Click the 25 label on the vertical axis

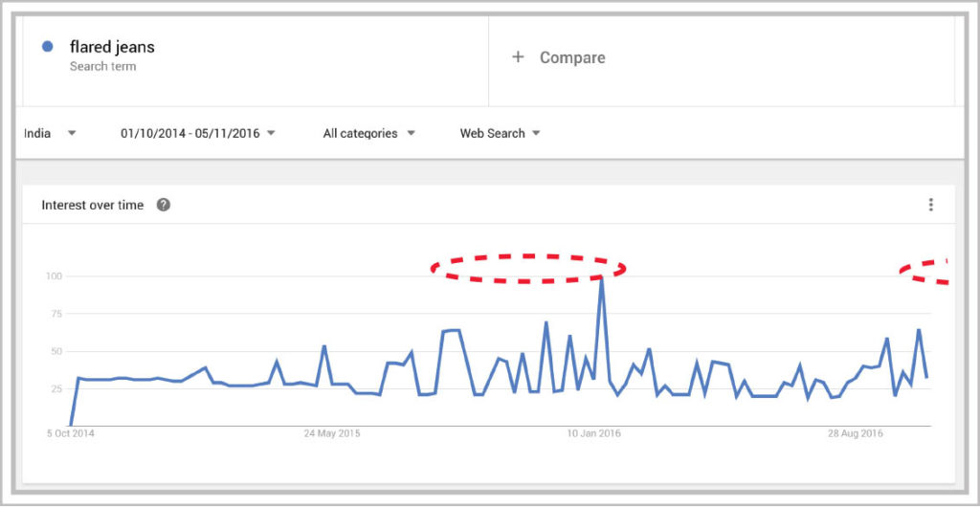click(x=56, y=388)
